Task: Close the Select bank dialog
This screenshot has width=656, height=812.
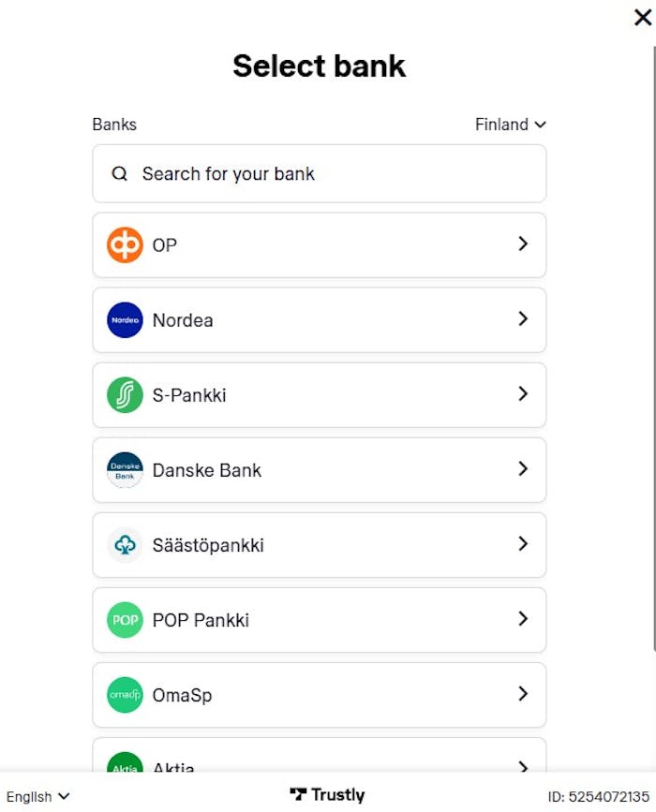Action: [x=642, y=18]
